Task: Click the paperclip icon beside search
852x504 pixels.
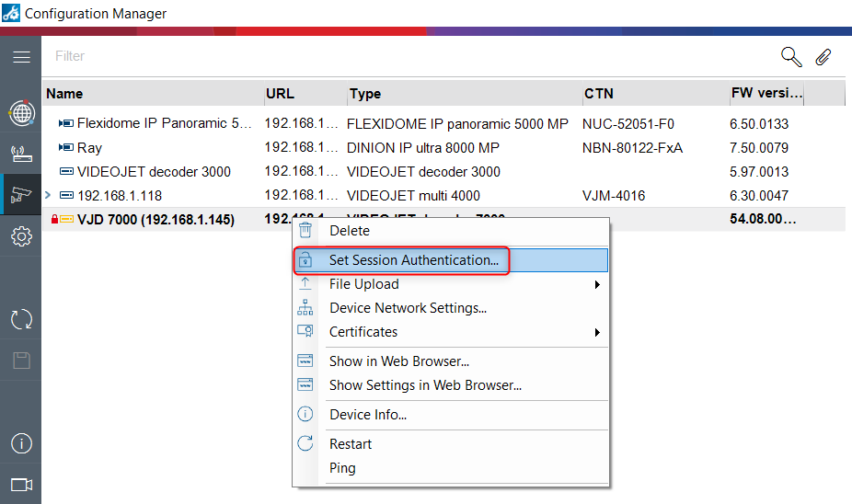Action: coord(823,57)
